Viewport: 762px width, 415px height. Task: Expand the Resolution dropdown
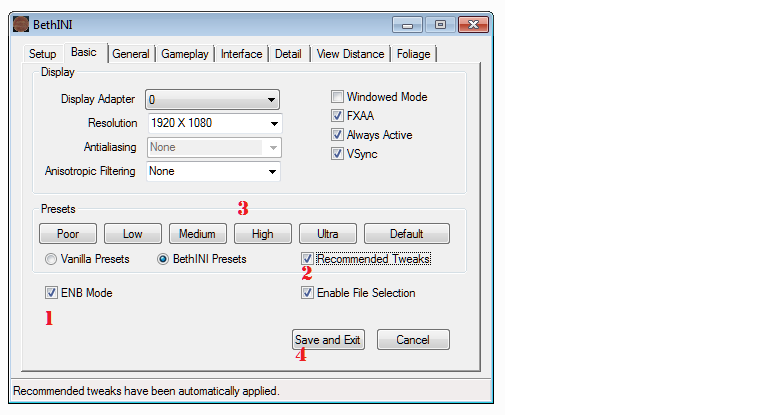(x=214, y=123)
